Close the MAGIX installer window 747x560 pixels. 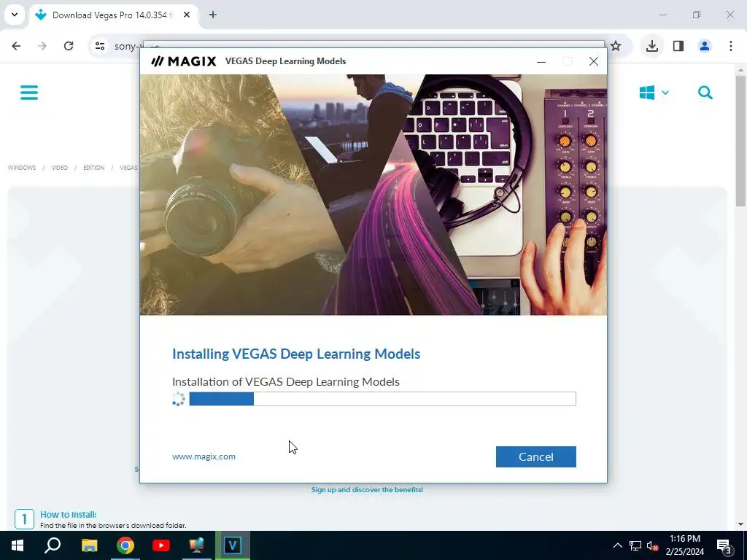[x=593, y=61]
